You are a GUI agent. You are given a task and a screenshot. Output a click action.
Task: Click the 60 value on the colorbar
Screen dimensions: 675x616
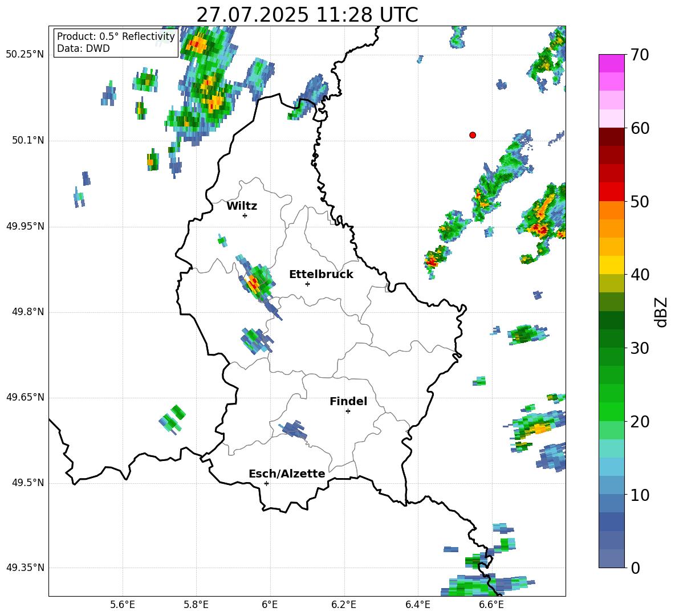(x=640, y=128)
